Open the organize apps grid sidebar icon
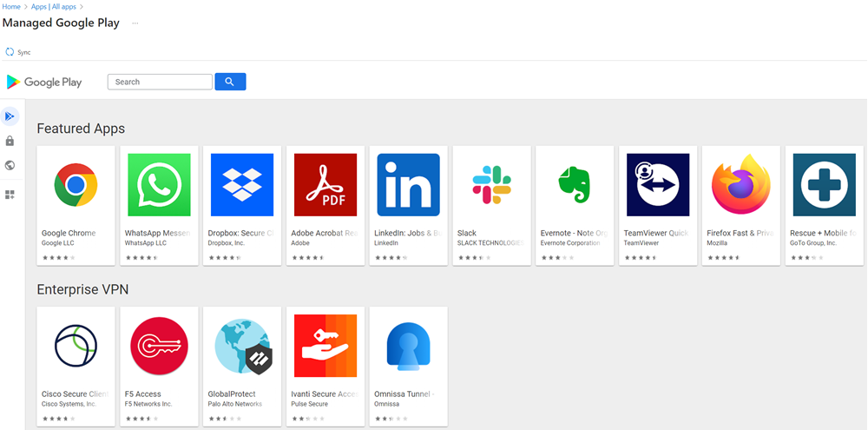The width and height of the screenshot is (868, 430). [x=10, y=195]
